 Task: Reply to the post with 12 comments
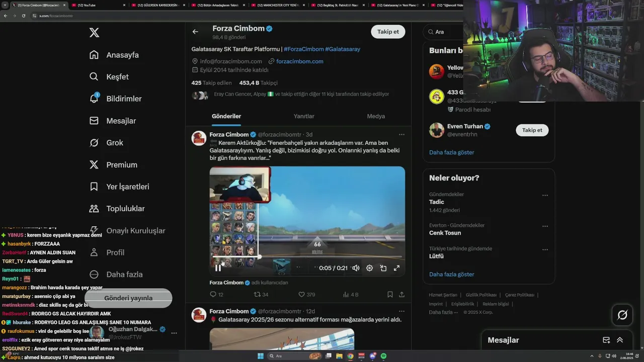point(216,295)
